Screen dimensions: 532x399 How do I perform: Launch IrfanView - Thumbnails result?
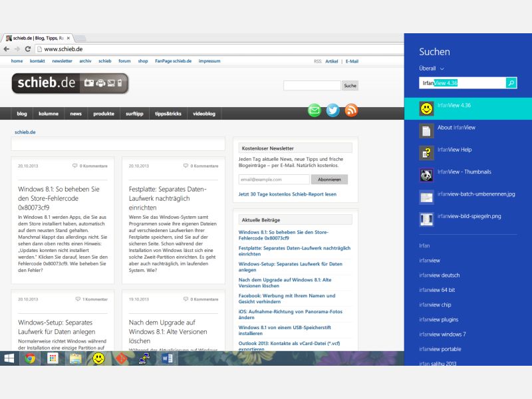468,175
